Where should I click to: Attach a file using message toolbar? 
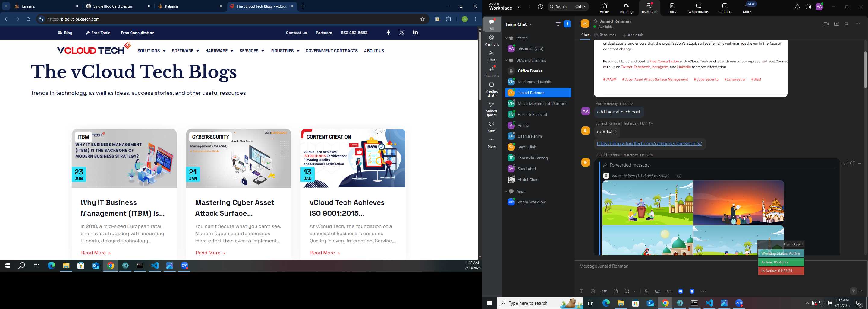[616, 291]
